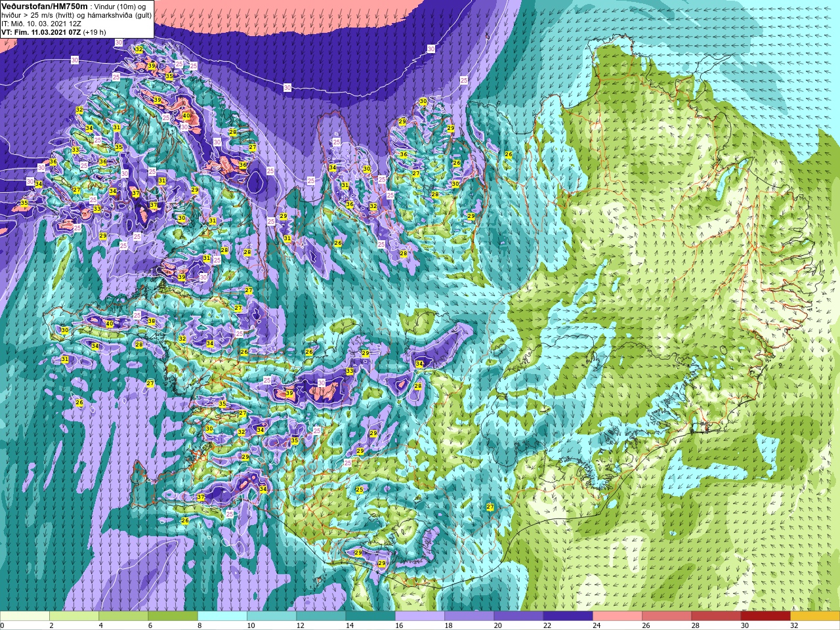Screen dimensions: 840x630
Task: Select the legend swatch for 6 to 8
Action: tap(173, 616)
